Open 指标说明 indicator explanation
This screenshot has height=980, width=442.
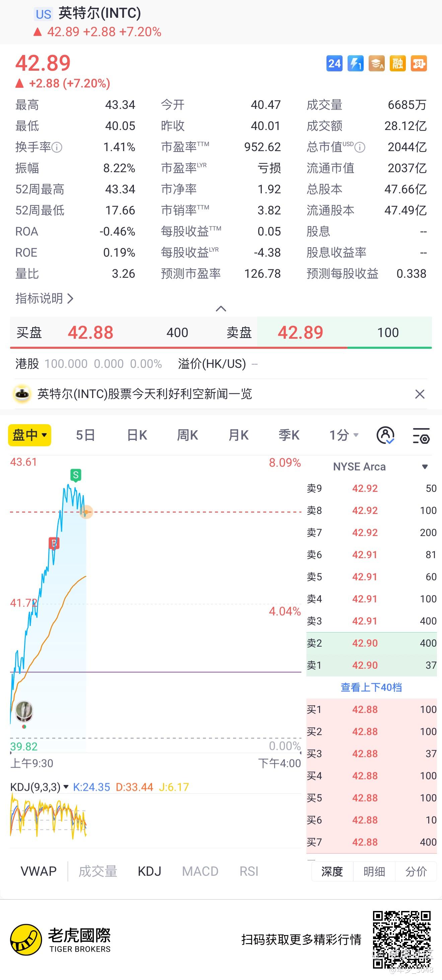[x=45, y=299]
